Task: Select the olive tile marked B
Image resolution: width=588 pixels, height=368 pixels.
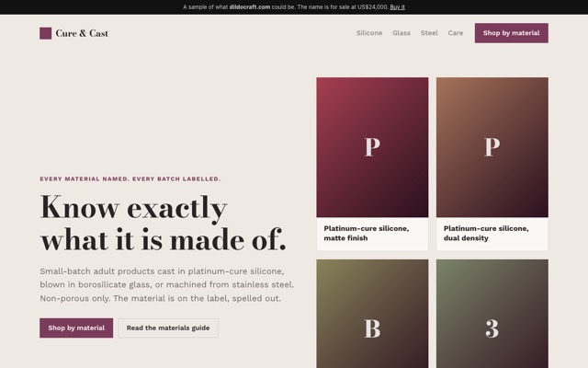Action: (x=372, y=314)
